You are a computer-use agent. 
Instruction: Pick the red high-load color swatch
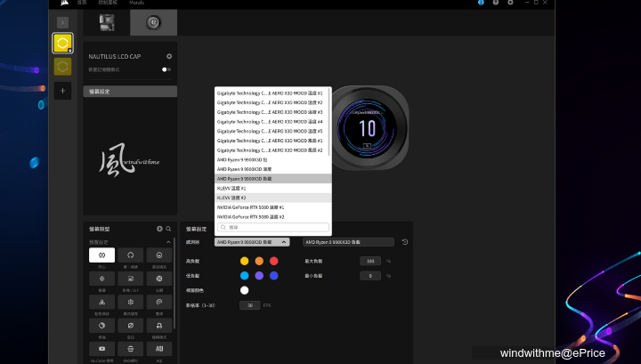click(x=274, y=261)
